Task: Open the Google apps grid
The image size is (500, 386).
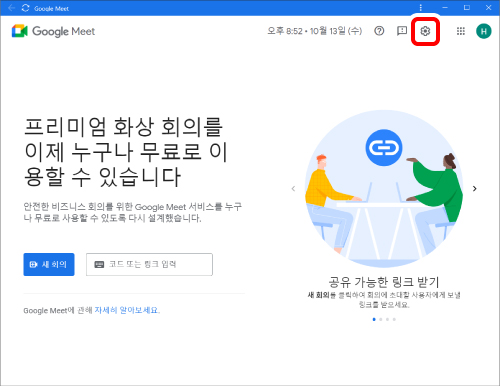Action: [461, 31]
